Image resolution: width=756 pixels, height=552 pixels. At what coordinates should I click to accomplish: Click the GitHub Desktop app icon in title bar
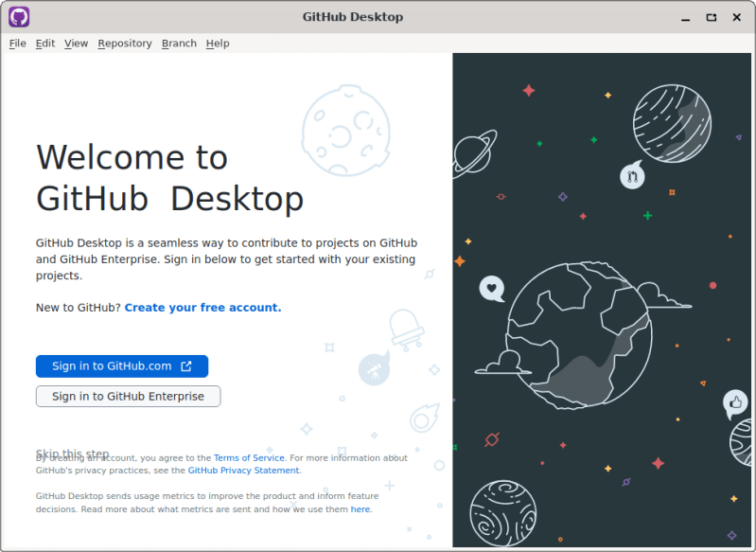[x=19, y=17]
